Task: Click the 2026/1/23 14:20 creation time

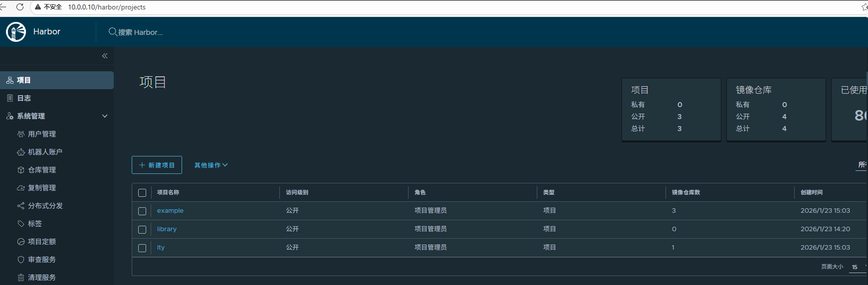Action: pyautogui.click(x=825, y=229)
